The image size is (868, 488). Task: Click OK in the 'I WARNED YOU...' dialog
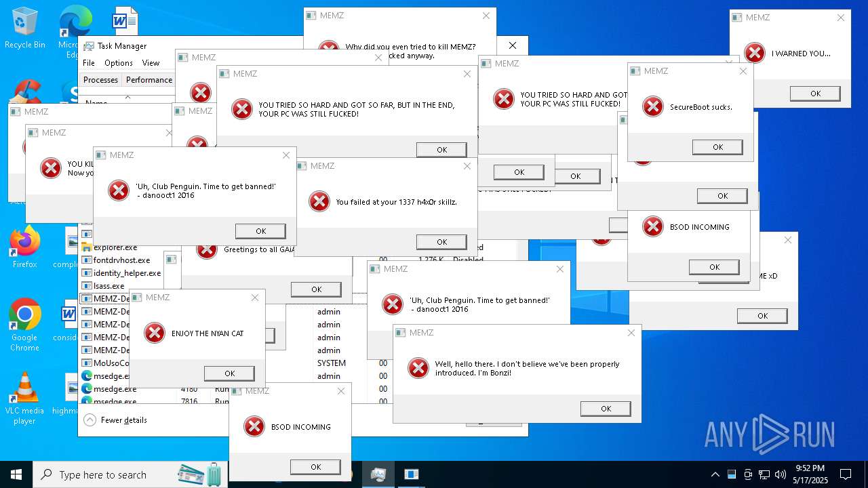coord(815,94)
